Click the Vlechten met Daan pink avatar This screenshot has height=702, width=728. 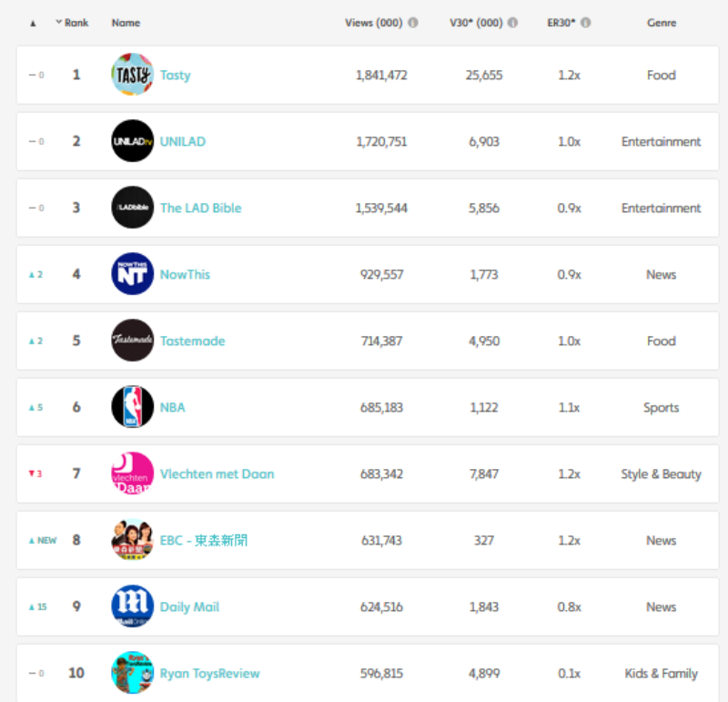[132, 473]
